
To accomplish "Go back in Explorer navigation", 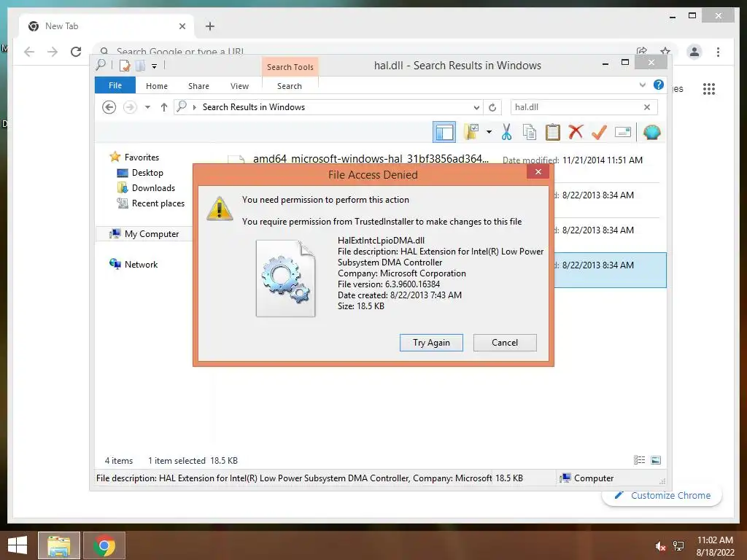I will [109, 107].
